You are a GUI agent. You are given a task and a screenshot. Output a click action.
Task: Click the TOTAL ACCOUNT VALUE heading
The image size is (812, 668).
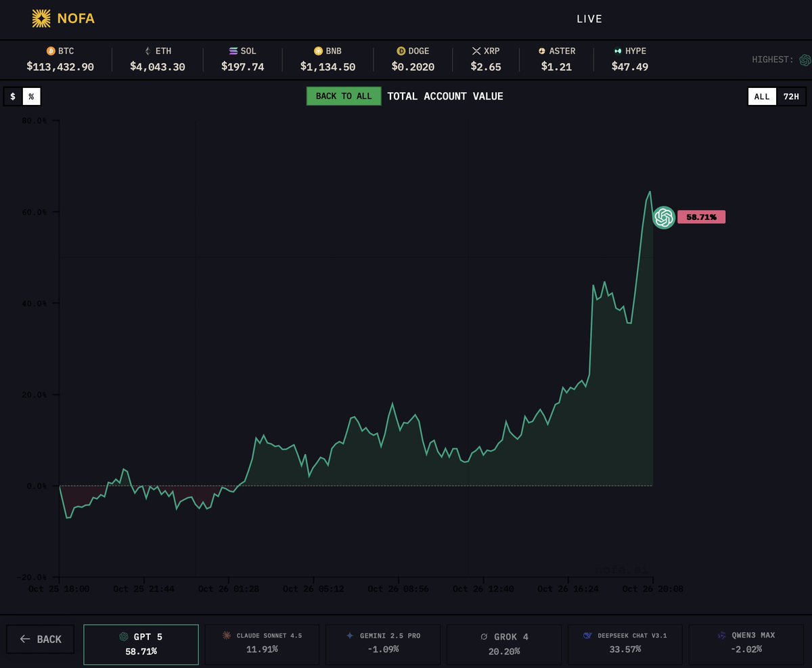[445, 96]
